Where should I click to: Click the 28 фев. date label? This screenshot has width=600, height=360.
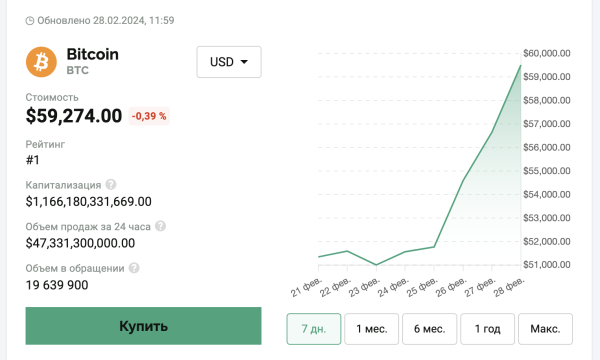[509, 287]
